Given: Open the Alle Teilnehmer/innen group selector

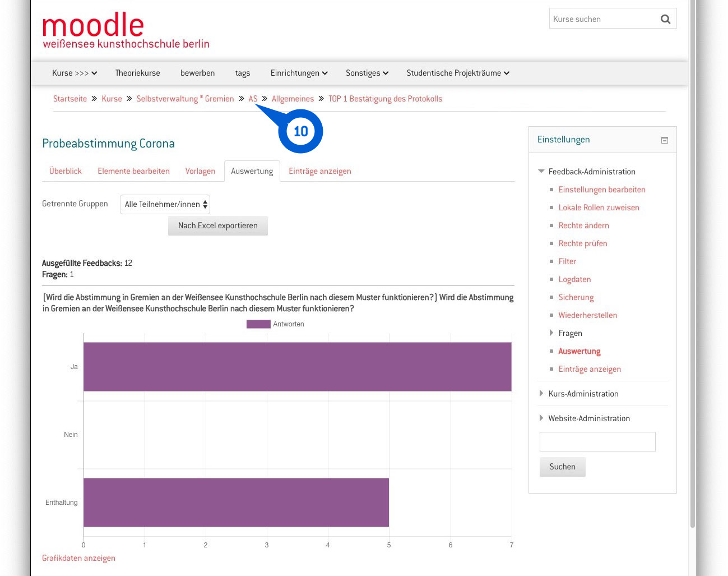Looking at the screenshot, I should point(165,204).
